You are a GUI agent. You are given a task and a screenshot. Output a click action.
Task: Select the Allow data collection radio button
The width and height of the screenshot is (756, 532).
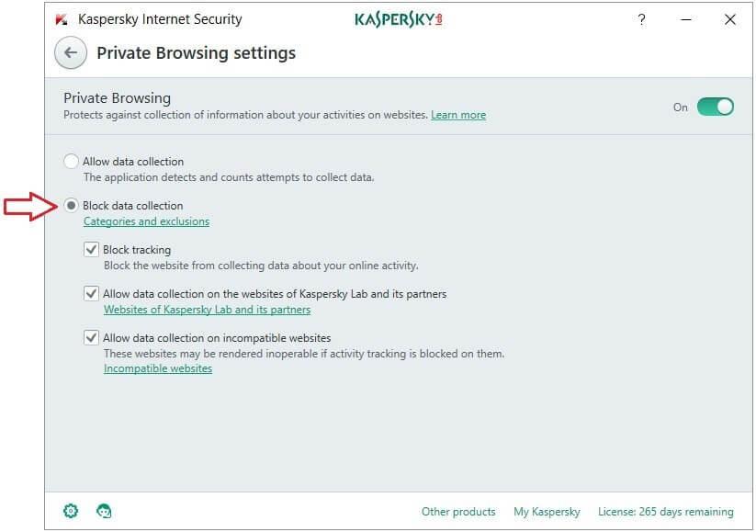(x=71, y=161)
